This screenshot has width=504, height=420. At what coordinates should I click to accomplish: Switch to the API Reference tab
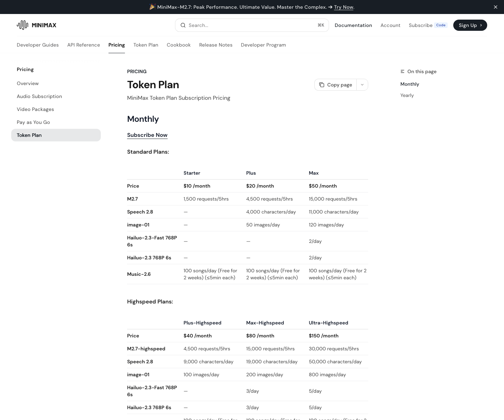click(84, 45)
